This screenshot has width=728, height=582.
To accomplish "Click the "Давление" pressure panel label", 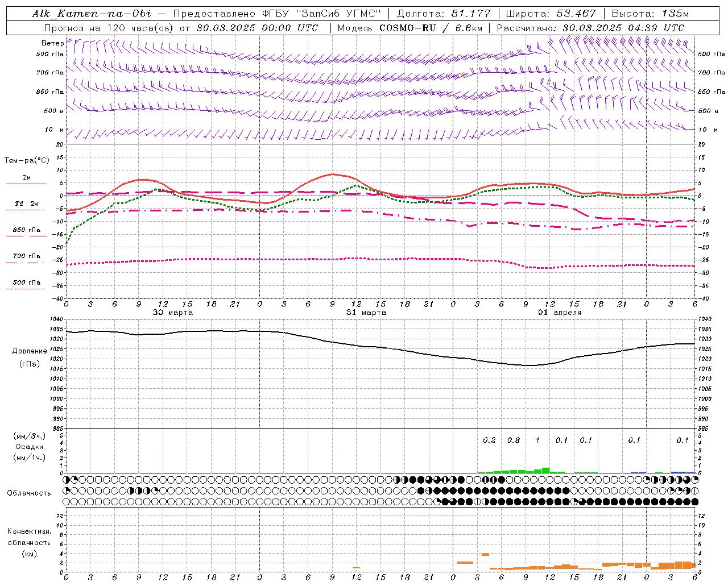I will (x=30, y=351).
